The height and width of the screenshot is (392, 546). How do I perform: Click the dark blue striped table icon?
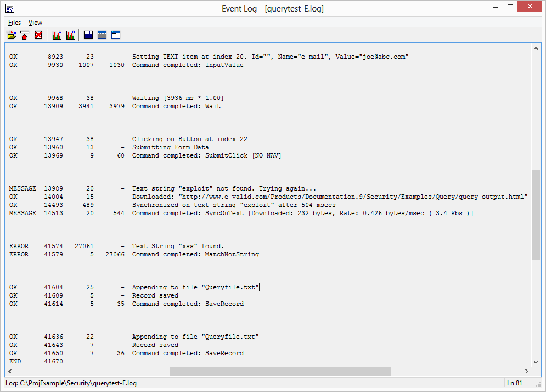(88, 35)
